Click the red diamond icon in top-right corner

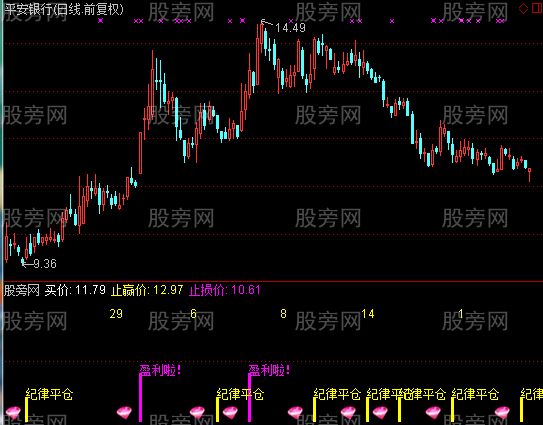[523, 8]
